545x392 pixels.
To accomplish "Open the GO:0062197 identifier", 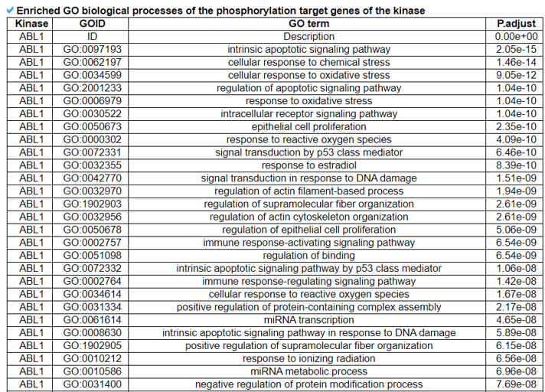I will coord(92,63).
